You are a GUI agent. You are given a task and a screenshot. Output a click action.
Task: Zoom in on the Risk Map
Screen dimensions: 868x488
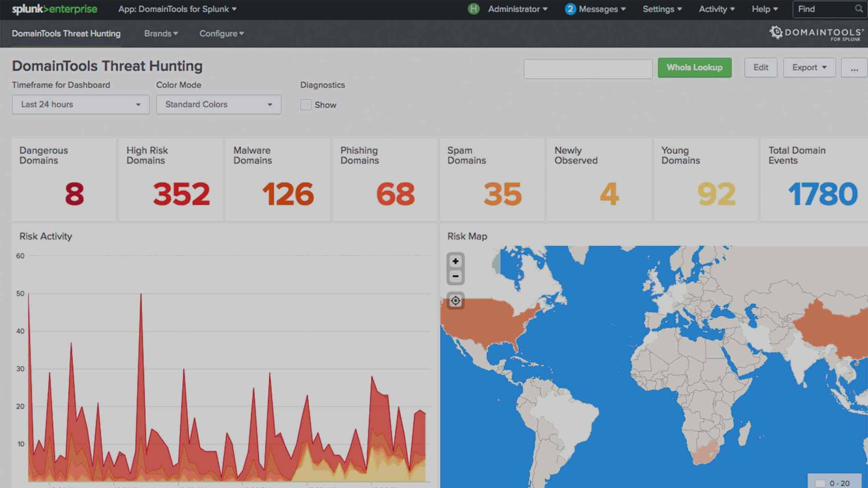[455, 261]
